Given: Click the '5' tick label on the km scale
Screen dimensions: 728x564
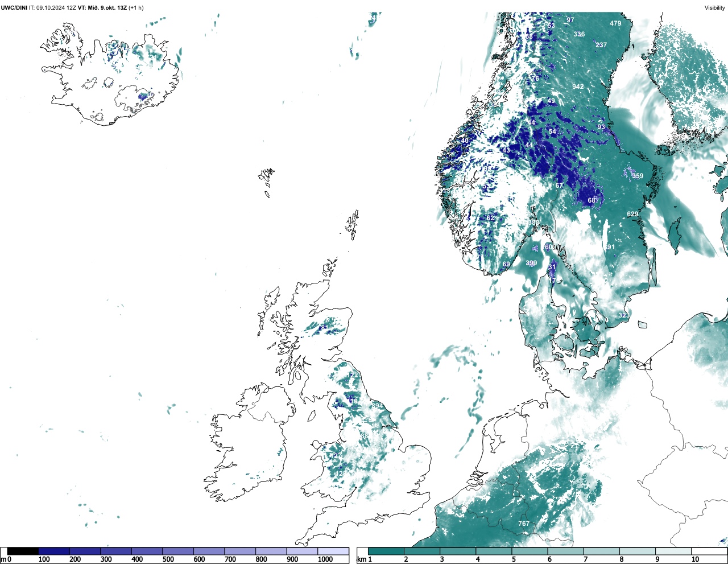Looking at the screenshot, I should [x=514, y=559].
